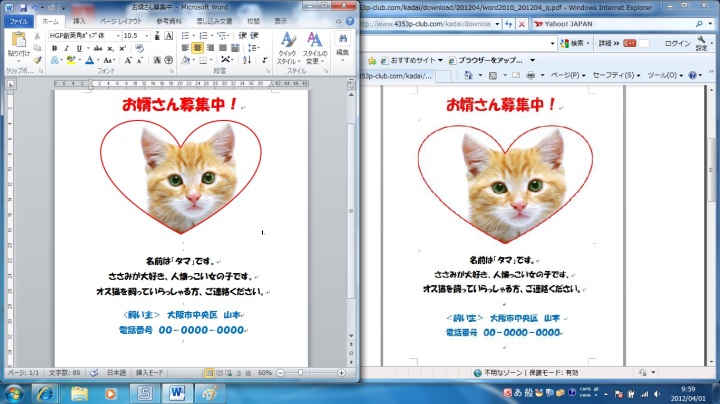The height and width of the screenshot is (404, 720).
Task: Expand the font size dropdown
Action: click(146, 35)
